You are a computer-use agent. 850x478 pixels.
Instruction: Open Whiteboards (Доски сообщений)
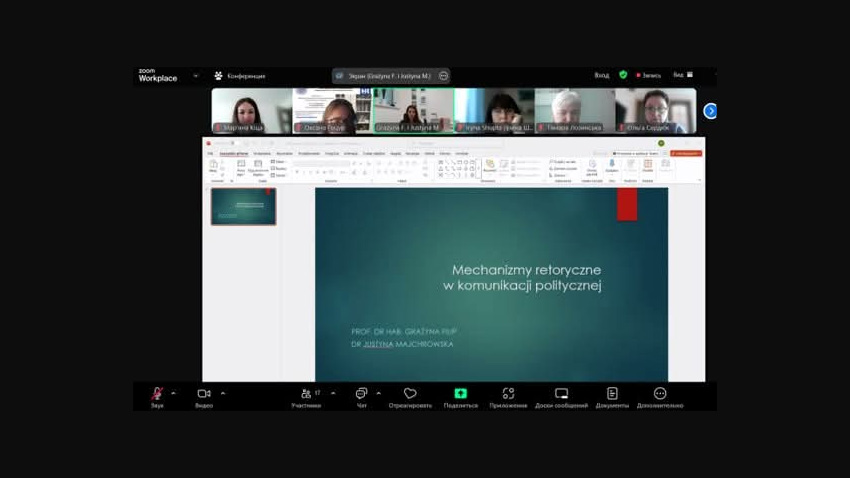click(x=561, y=394)
